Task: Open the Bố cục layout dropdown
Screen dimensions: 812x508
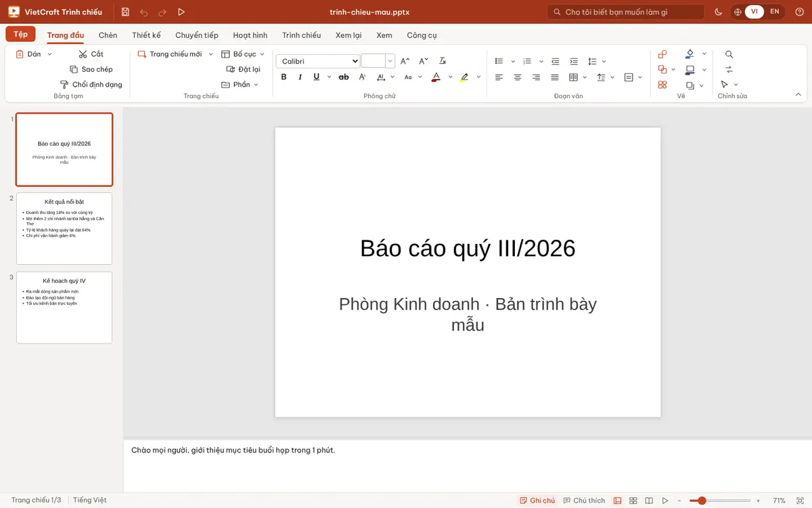Action: tap(244, 54)
